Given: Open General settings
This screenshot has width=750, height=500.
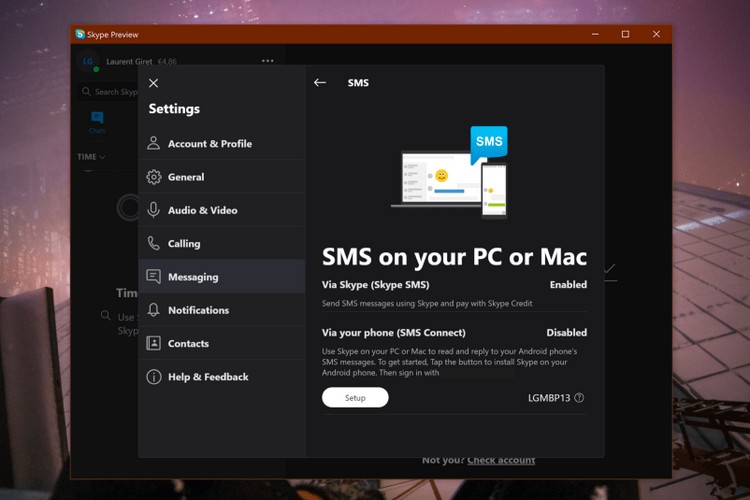Looking at the screenshot, I should 222,177.
